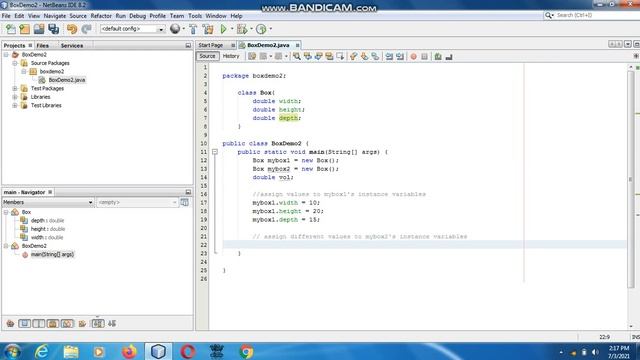640x360 pixels.
Task: Select depth : double in Navigator
Action: point(48,220)
